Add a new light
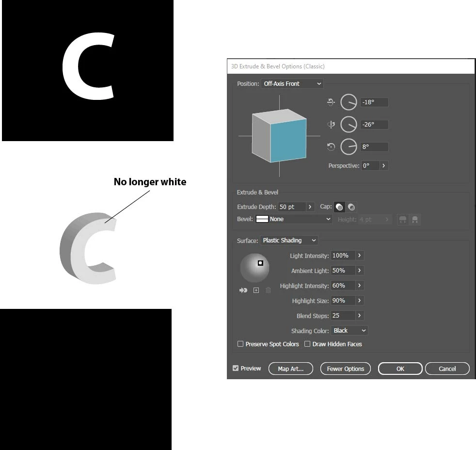 256,290
